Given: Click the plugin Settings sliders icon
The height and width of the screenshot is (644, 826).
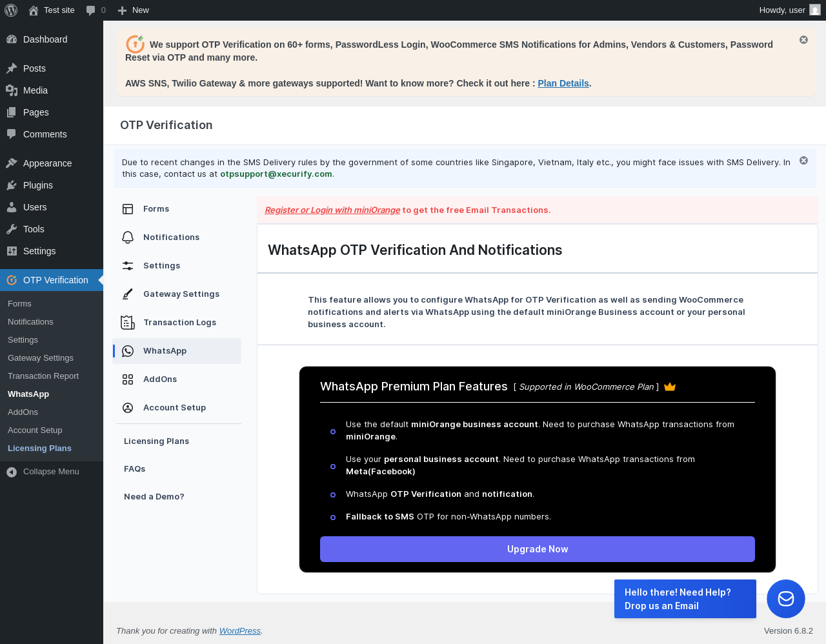Looking at the screenshot, I should (128, 266).
